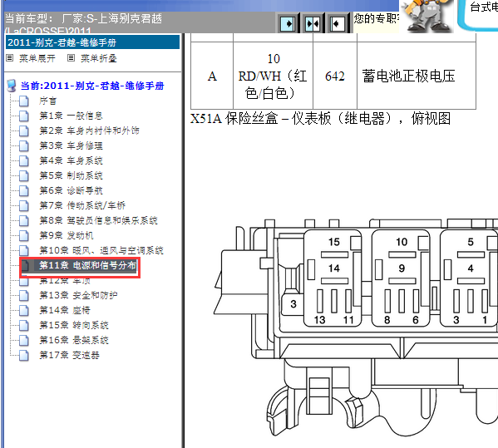The image size is (498, 448).
Task: Select the header 2011-别克-君越-维修手册
Action: point(93,42)
